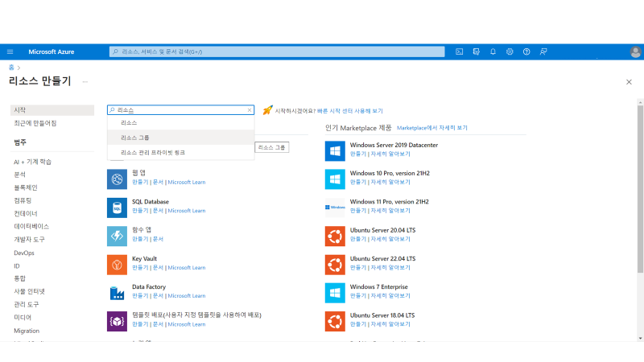Open the 관리 도구 category
Screen dimensions: 644x362
(x=27, y=305)
